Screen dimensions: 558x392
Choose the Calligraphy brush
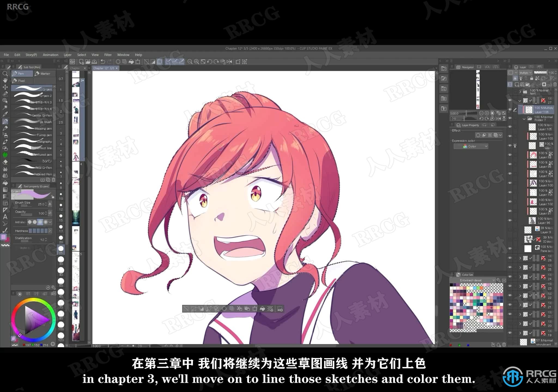pyautogui.click(x=33, y=141)
